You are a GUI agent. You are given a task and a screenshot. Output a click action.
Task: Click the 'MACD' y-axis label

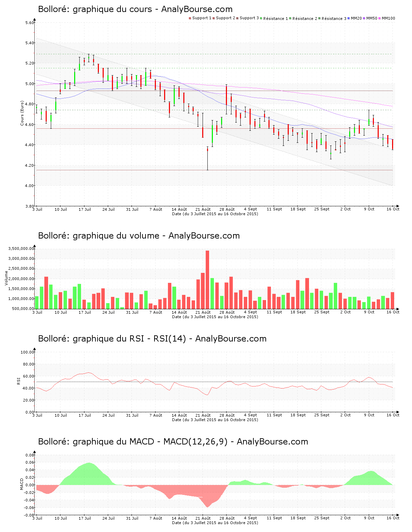(22, 484)
